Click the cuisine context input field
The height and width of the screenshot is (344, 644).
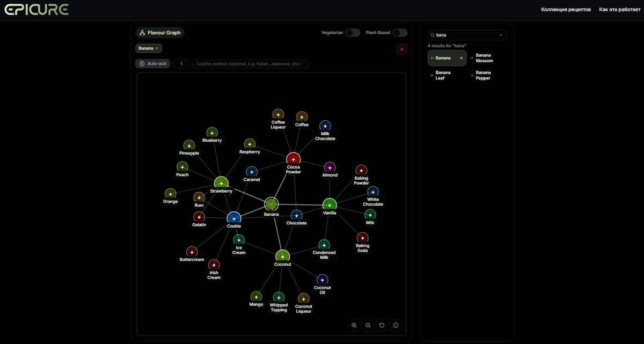pyautogui.click(x=251, y=64)
